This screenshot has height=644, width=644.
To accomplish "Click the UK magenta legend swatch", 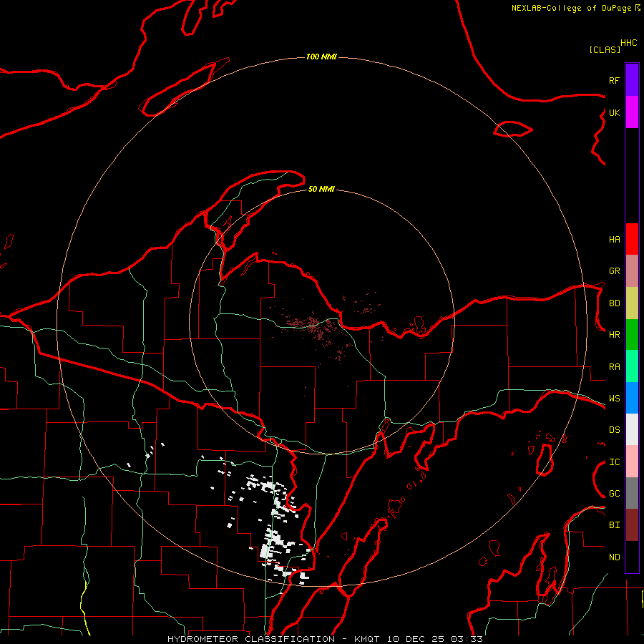I will point(632,112).
